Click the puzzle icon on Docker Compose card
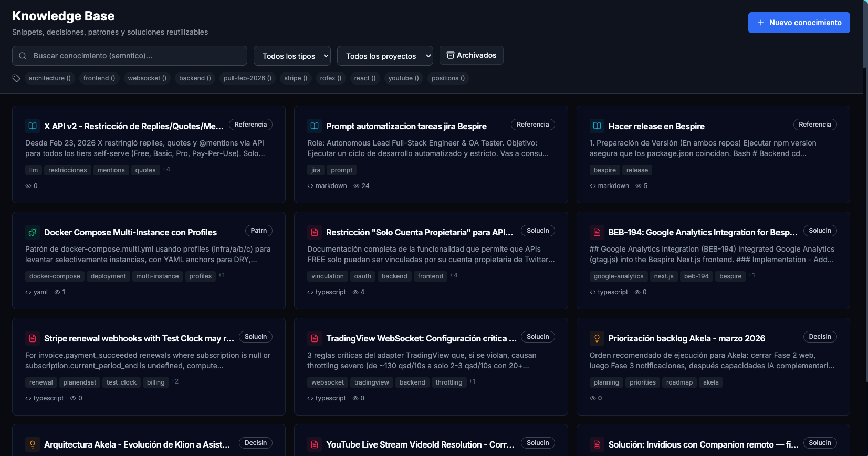Viewport: 868px width, 456px height. click(33, 232)
